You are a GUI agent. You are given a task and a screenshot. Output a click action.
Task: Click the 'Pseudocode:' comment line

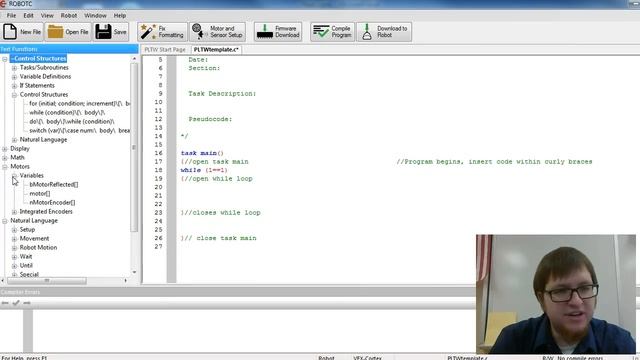click(x=210, y=119)
